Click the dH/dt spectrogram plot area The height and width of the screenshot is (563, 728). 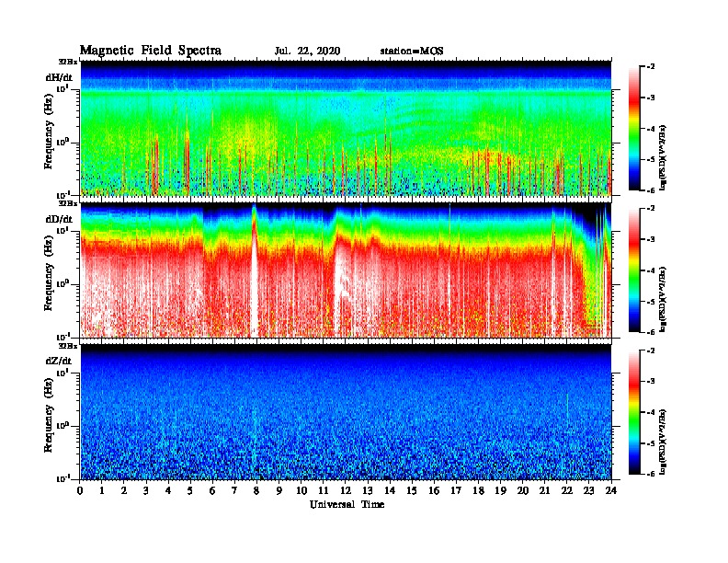click(x=346, y=128)
